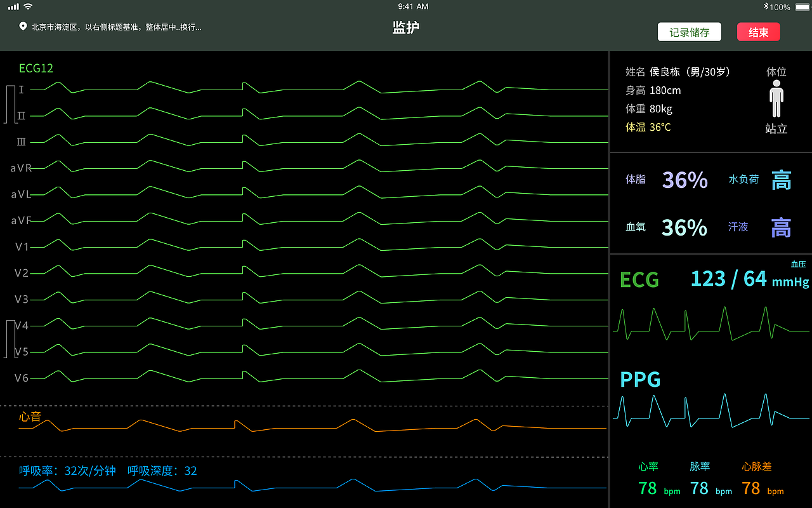This screenshot has height=508, width=812.
Task: Tap the 9:41 AM clock
Action: [x=413, y=6]
